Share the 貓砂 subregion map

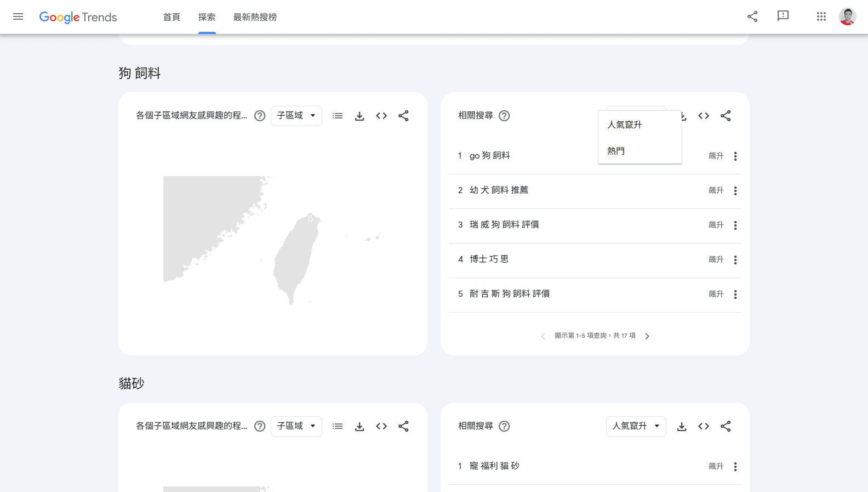[x=403, y=426]
